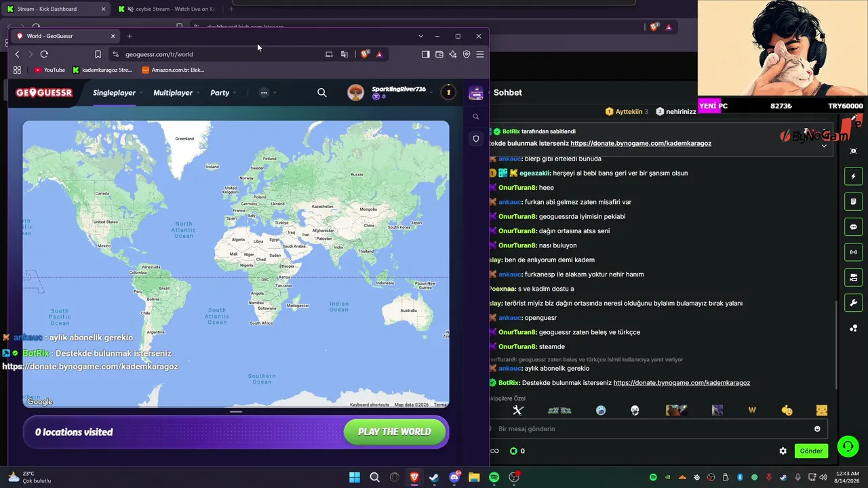Reload the GeoGuessr page
The height and width of the screenshot is (488, 868).
(44, 54)
